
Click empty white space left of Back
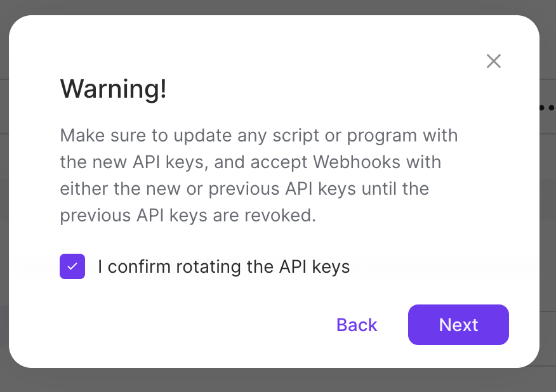coord(222,325)
